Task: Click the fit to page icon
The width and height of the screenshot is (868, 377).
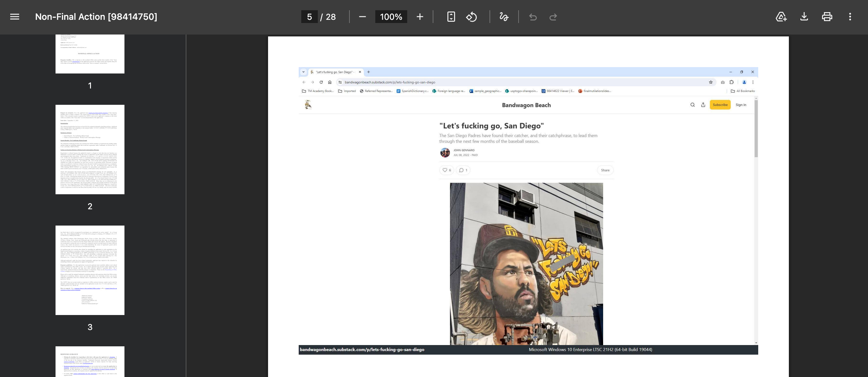Action: [x=451, y=17]
